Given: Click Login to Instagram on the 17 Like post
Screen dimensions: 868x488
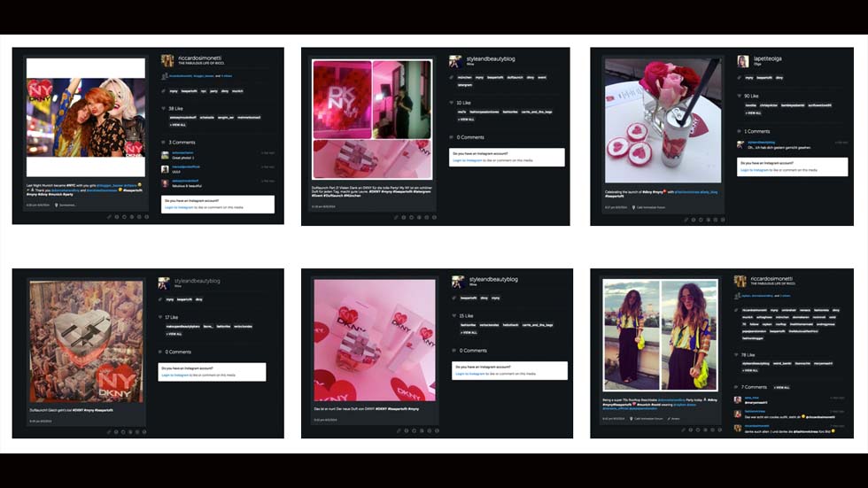Looking at the screenshot, I should (x=175, y=376).
